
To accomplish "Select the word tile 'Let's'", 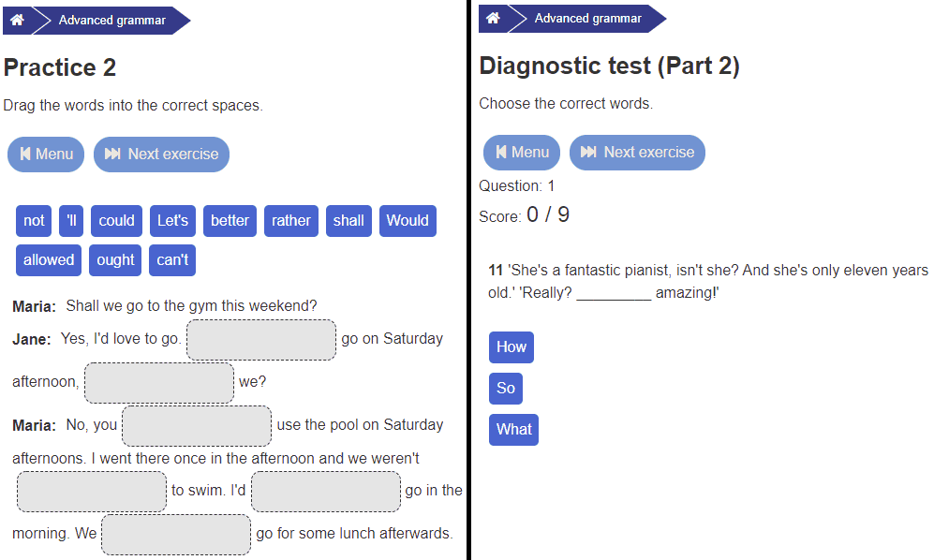I will click(172, 221).
